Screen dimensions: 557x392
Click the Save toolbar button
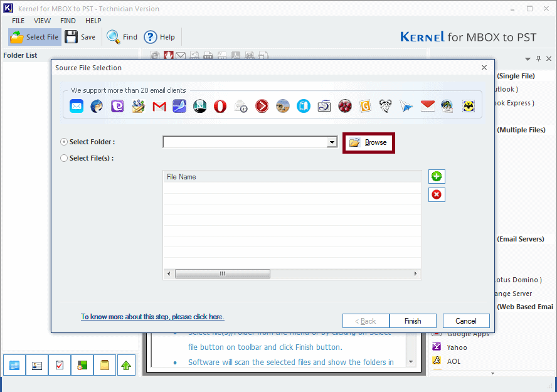80,37
